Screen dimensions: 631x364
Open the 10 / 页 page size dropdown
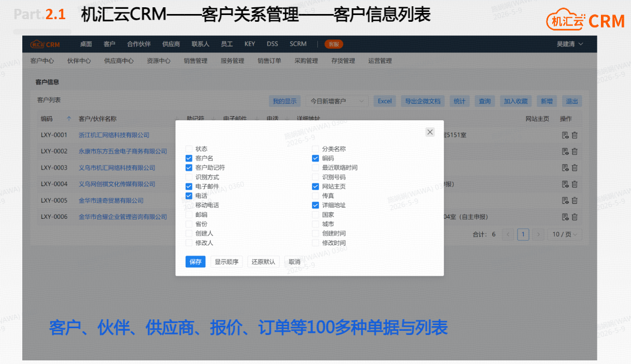[565, 234]
